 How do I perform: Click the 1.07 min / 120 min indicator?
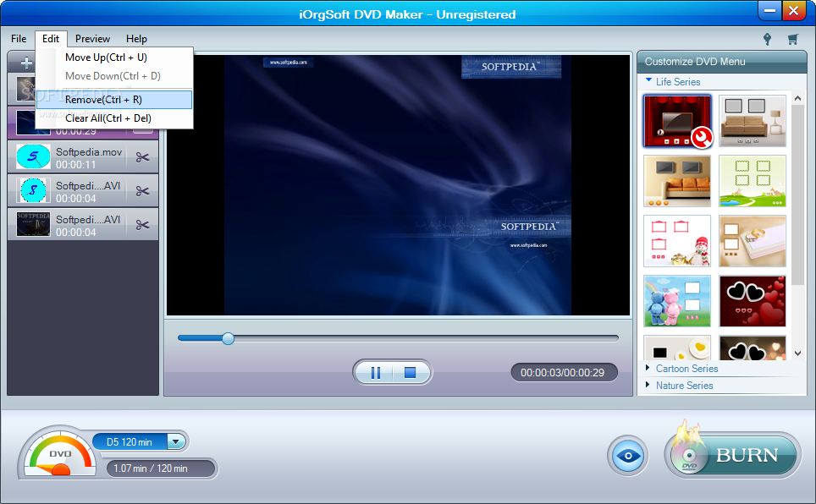coord(162,468)
